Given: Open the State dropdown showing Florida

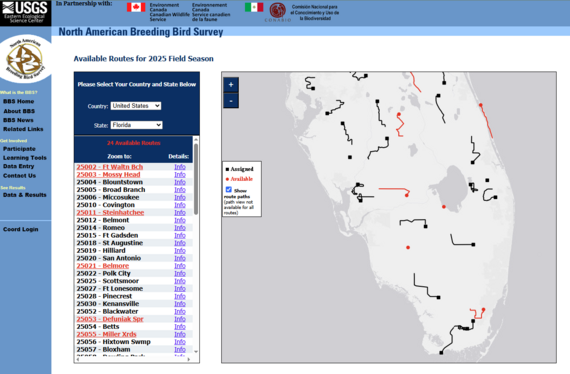Looking at the screenshot, I should [136, 125].
